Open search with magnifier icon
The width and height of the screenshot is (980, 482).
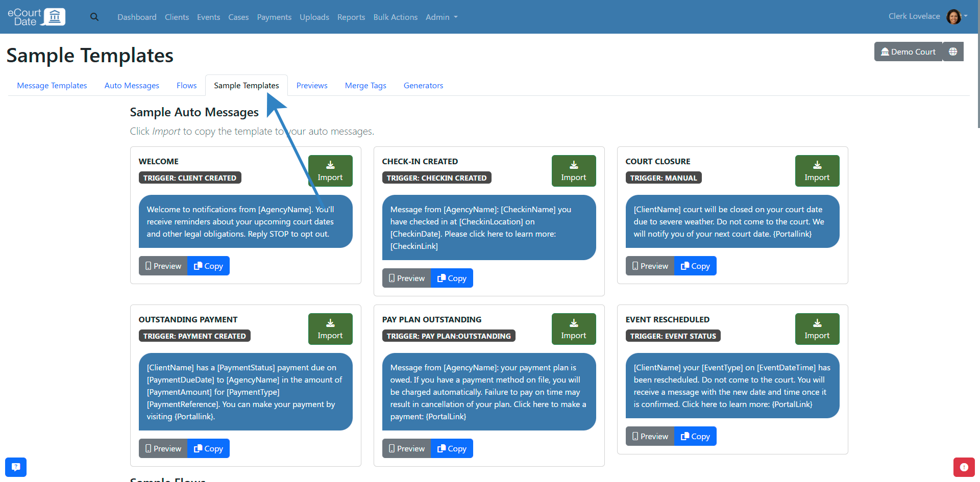(x=94, y=17)
